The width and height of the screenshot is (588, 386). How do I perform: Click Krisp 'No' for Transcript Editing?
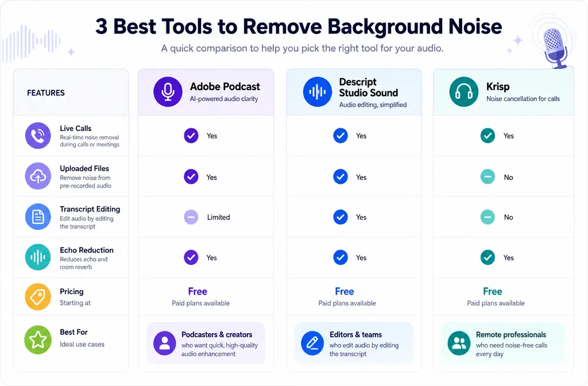click(x=509, y=217)
